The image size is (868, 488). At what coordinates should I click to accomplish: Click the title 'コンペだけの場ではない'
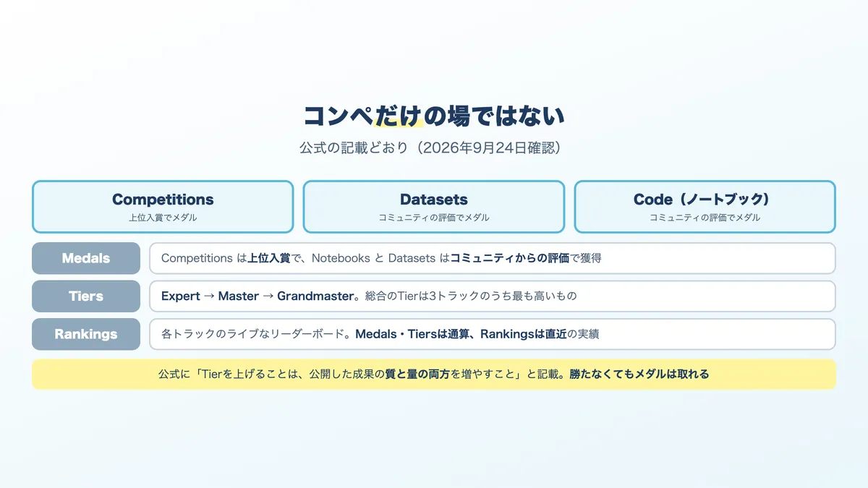pyautogui.click(x=433, y=116)
